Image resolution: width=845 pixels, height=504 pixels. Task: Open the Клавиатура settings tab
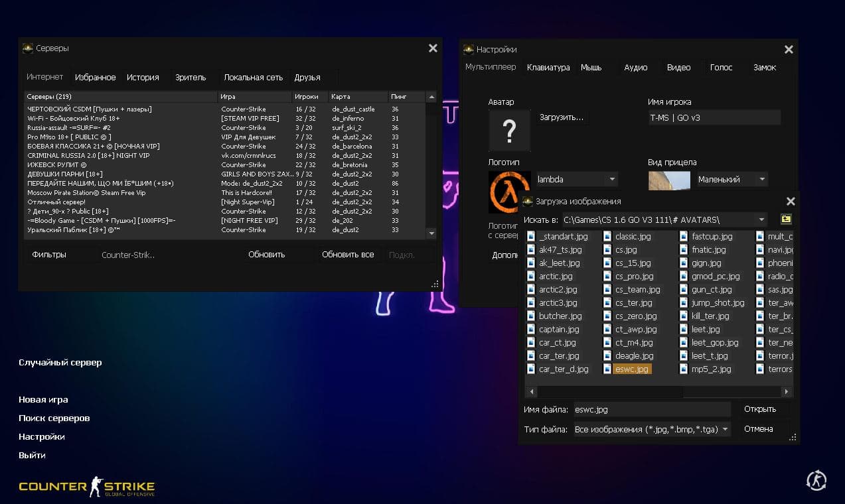pos(548,68)
